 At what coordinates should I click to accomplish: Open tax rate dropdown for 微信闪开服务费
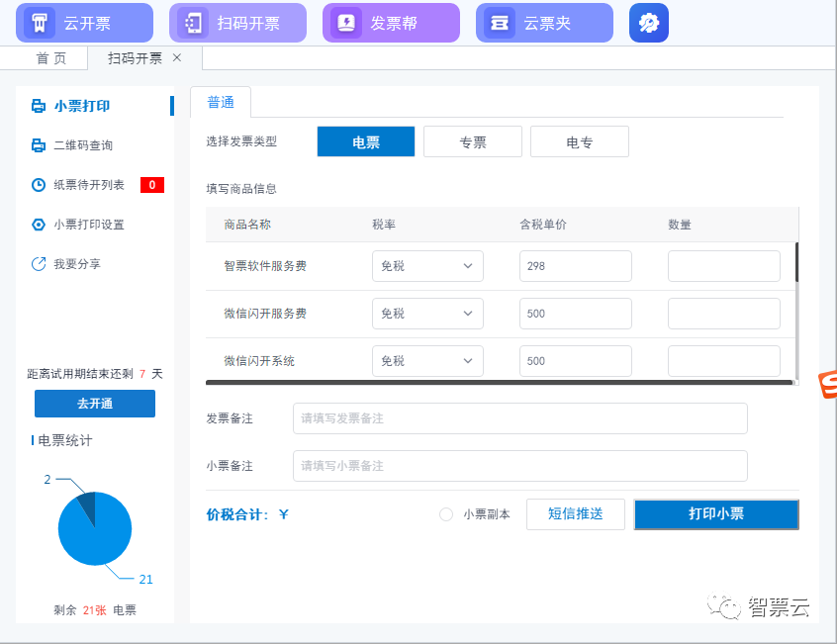427,314
